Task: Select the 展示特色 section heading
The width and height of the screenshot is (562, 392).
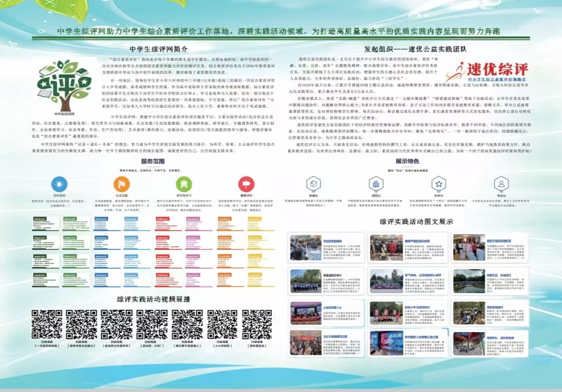Action: (x=407, y=161)
